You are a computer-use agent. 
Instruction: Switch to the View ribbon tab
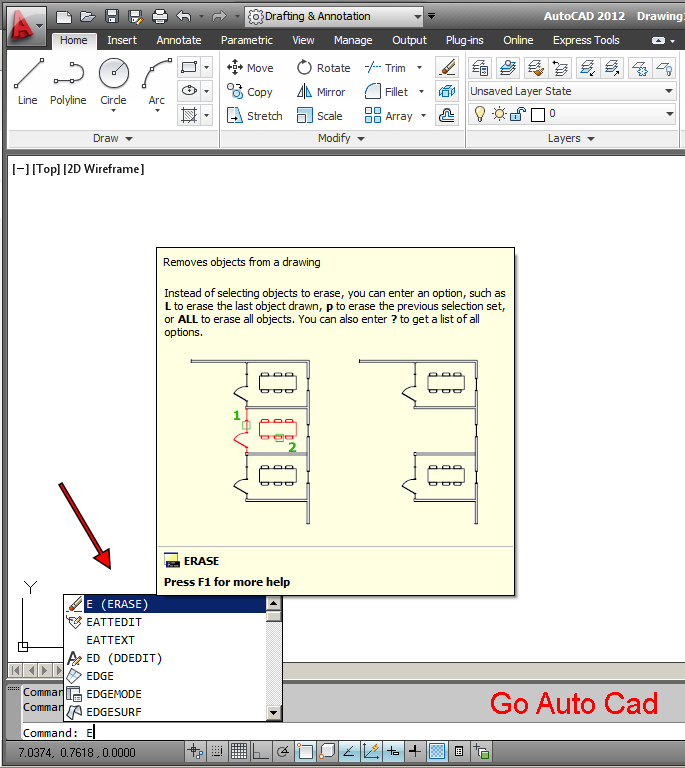303,40
